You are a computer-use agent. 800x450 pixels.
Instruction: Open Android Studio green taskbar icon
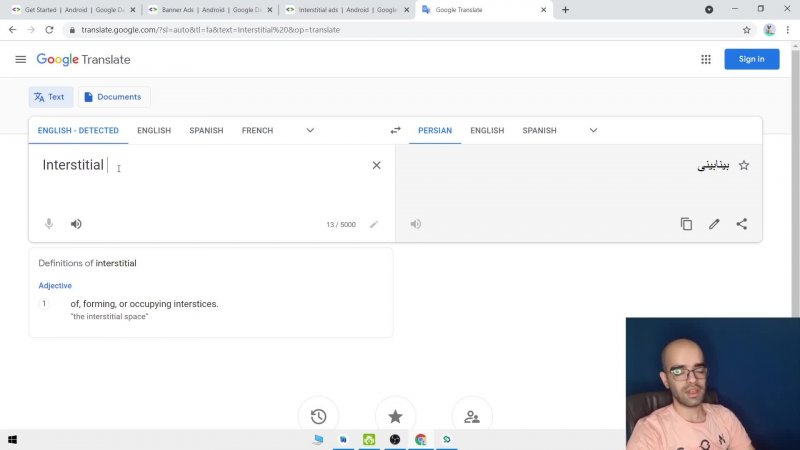click(x=369, y=439)
